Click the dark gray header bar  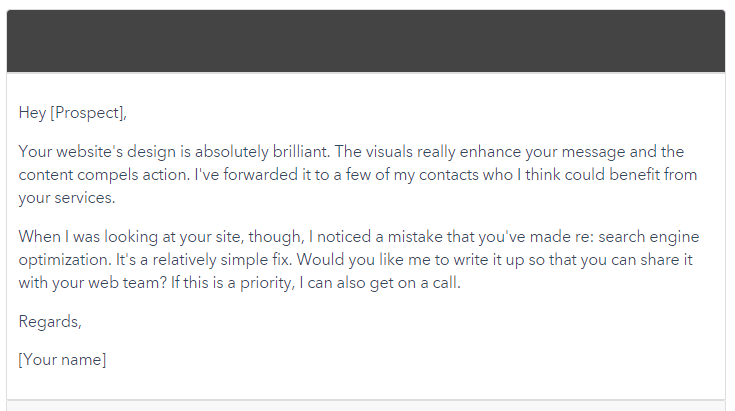pyautogui.click(x=366, y=41)
